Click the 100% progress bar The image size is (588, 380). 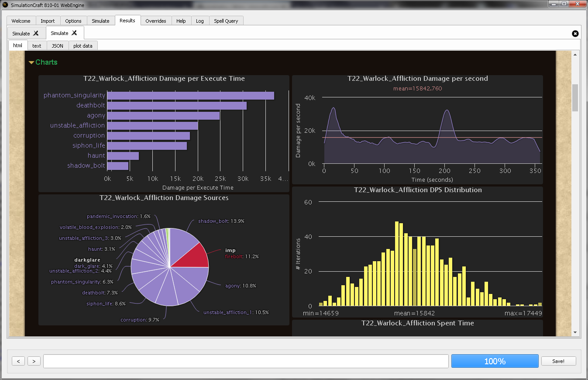(x=495, y=361)
